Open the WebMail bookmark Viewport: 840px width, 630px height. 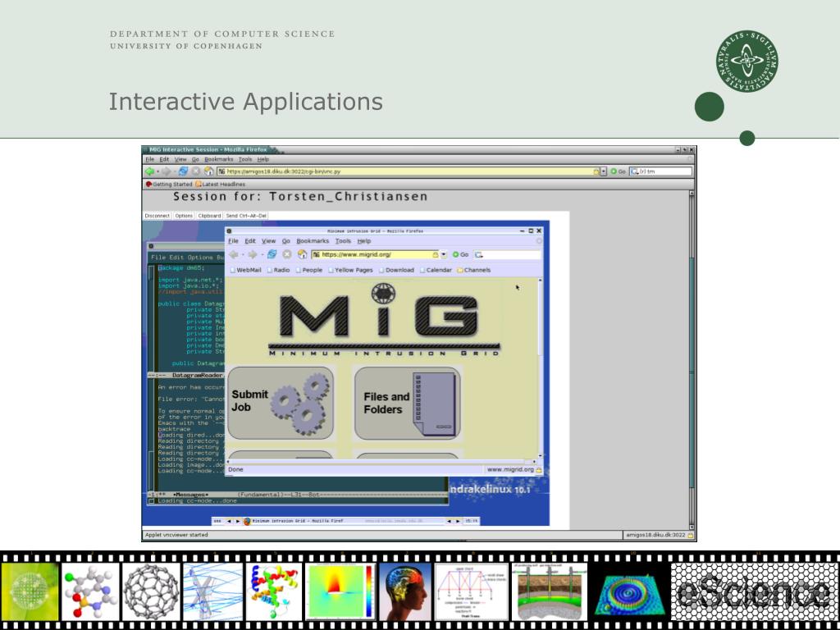[245, 270]
